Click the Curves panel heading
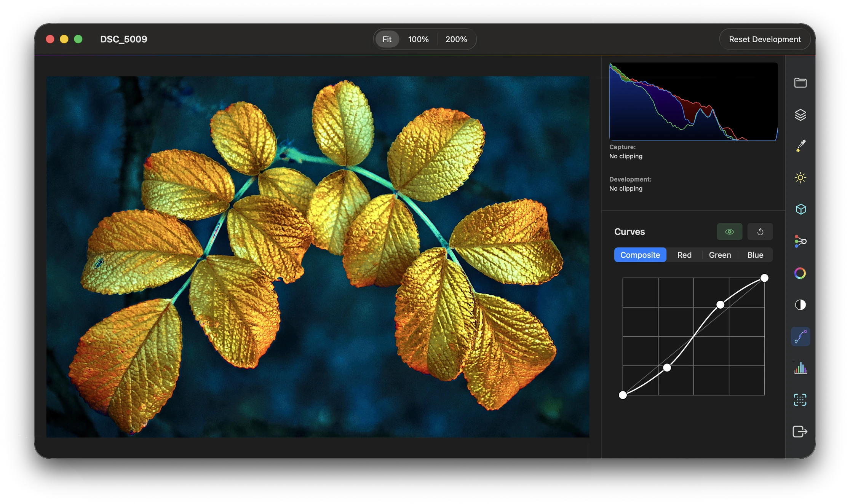 (x=629, y=232)
